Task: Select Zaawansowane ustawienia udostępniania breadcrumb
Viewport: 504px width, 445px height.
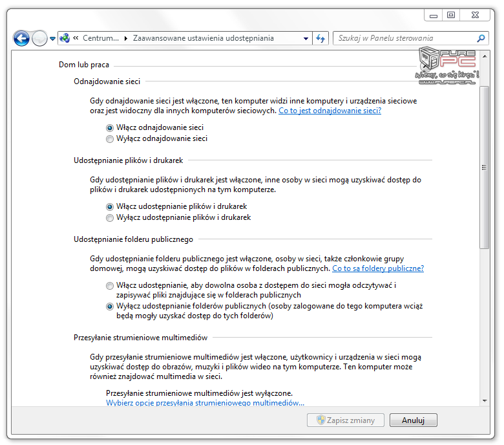Action: click(x=203, y=38)
